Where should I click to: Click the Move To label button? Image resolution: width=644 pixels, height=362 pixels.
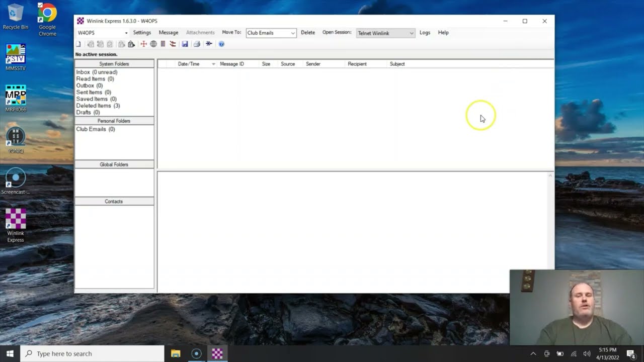click(231, 33)
